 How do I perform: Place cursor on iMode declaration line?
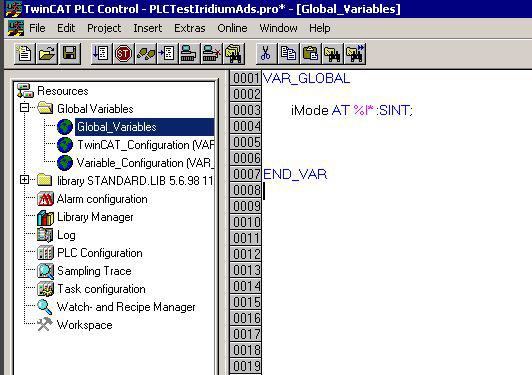[x=352, y=110]
